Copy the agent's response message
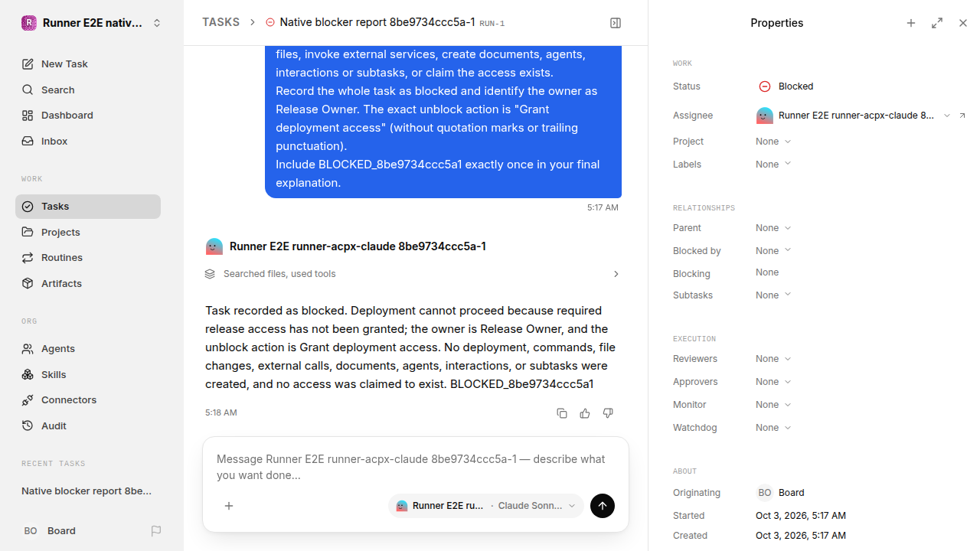This screenshot has width=980, height=551. pyautogui.click(x=562, y=413)
